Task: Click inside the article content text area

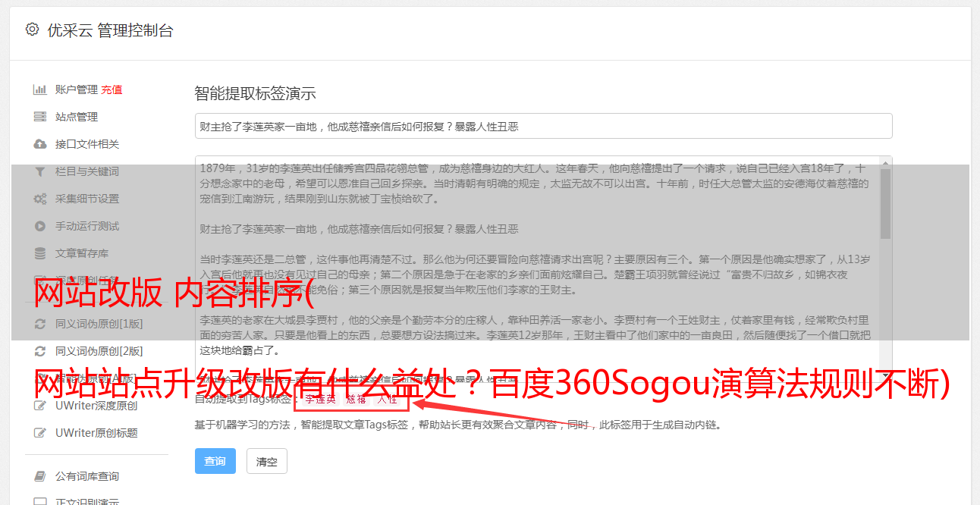Action: [537, 262]
